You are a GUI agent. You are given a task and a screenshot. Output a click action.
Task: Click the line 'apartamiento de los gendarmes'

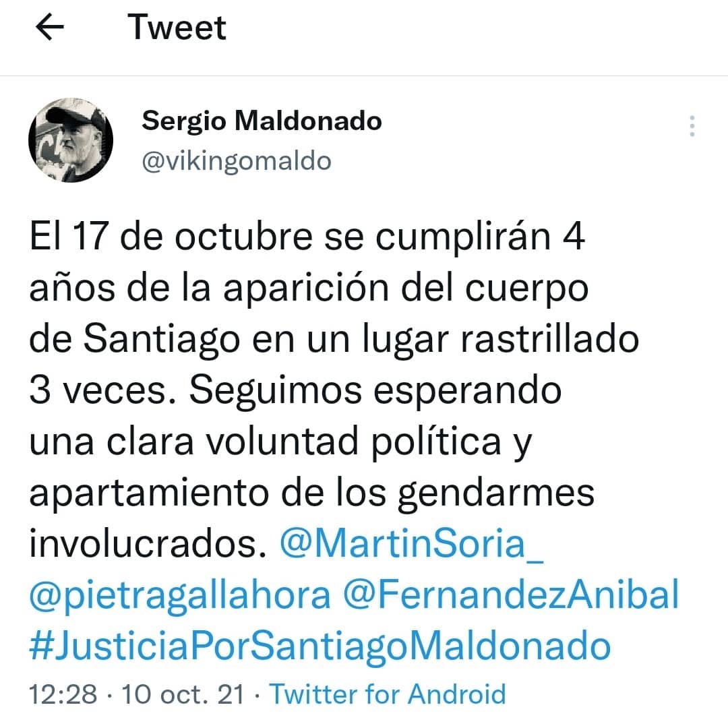tap(312, 493)
